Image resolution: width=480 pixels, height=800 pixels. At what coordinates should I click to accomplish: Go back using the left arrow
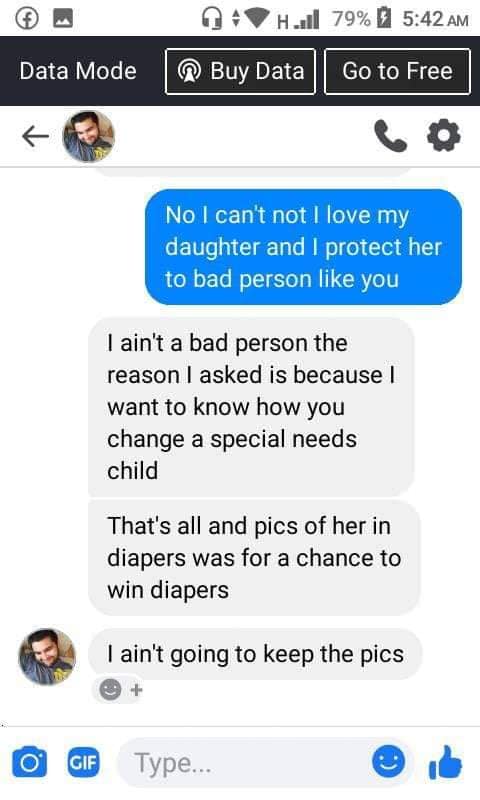(x=35, y=136)
